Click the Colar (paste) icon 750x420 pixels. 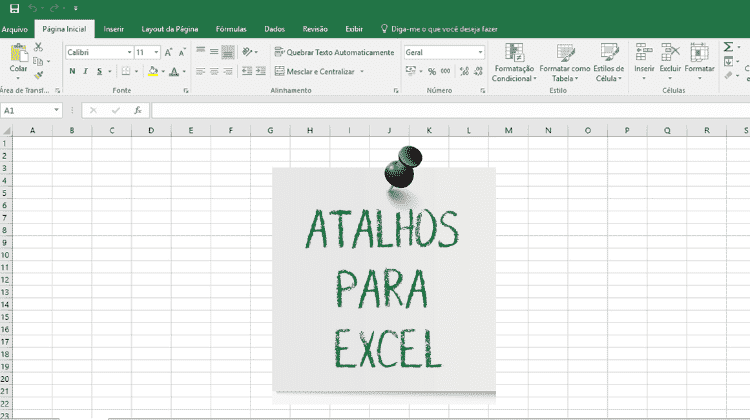coord(18,56)
